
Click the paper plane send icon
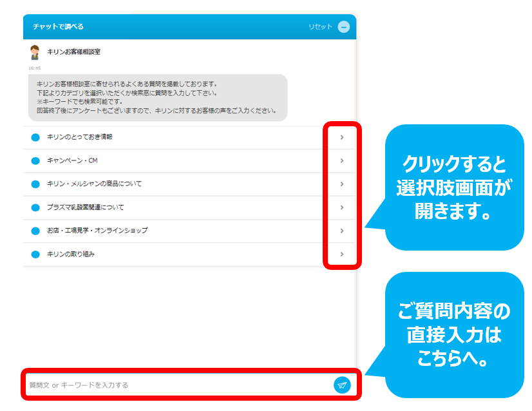pyautogui.click(x=342, y=385)
